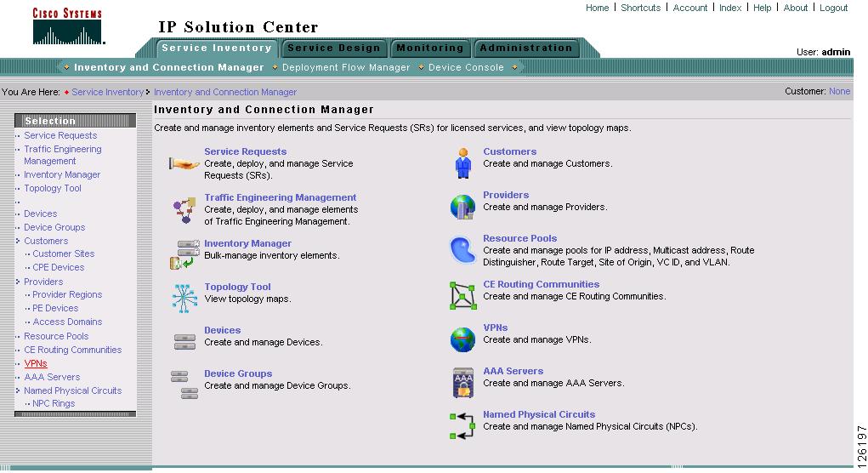This screenshot has width=868, height=473.
Task: Open the Shortcuts link
Action: point(640,8)
